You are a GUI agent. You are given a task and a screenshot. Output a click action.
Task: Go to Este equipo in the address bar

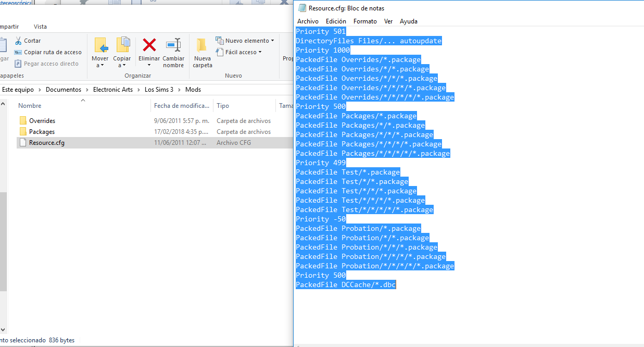(x=18, y=90)
